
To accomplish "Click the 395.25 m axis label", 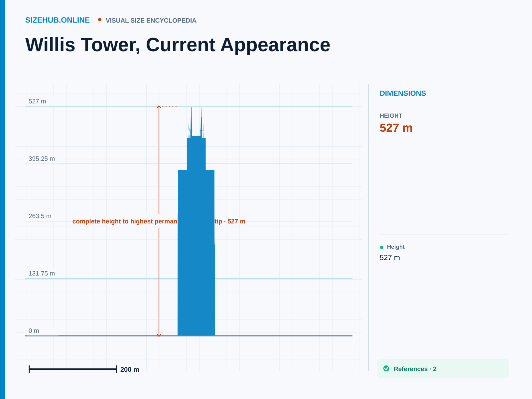I will point(42,159).
